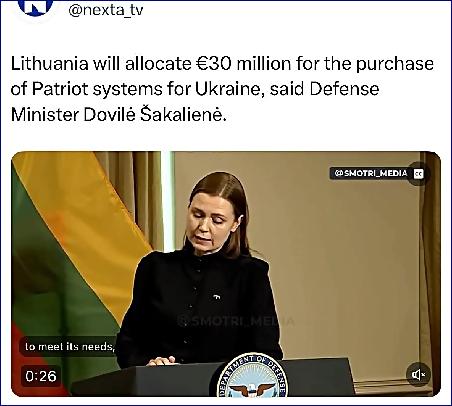Click the word "Lithuania" starting the post
The width and height of the screenshot is (452, 406).
[50, 63]
